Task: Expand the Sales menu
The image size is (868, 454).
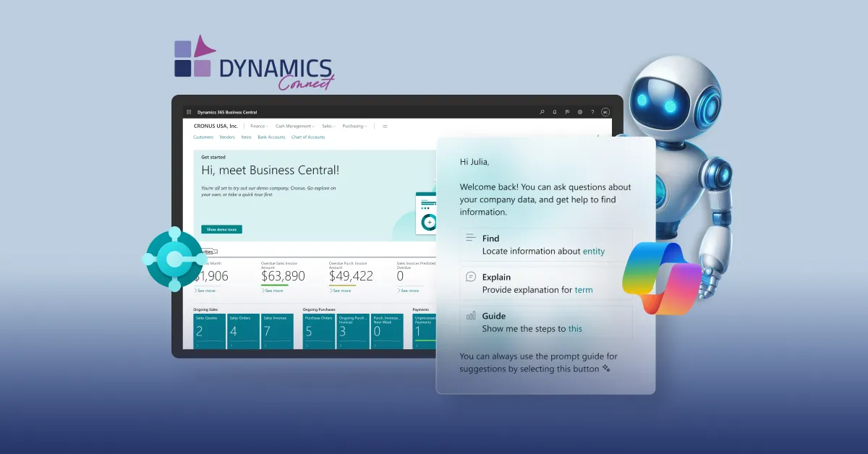Action: pos(328,126)
